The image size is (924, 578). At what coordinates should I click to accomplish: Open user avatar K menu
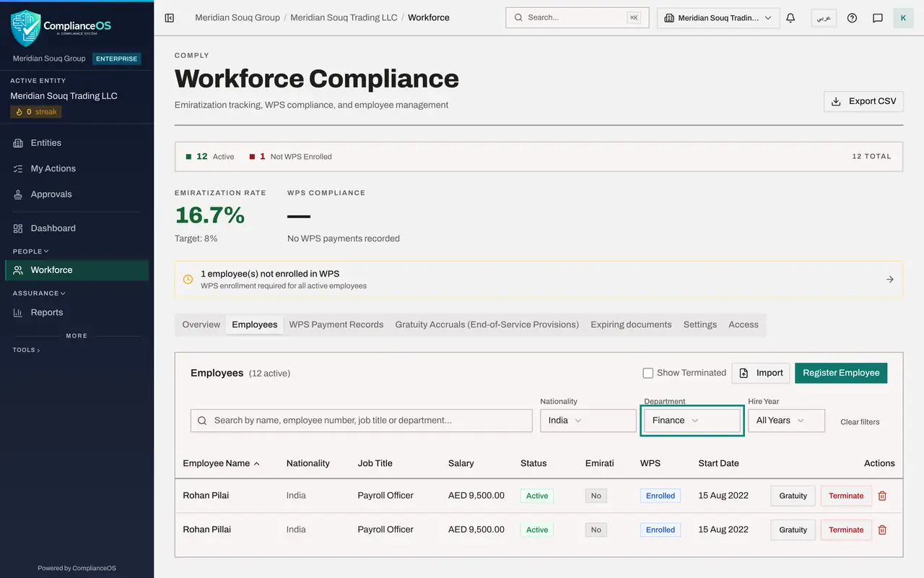point(903,18)
